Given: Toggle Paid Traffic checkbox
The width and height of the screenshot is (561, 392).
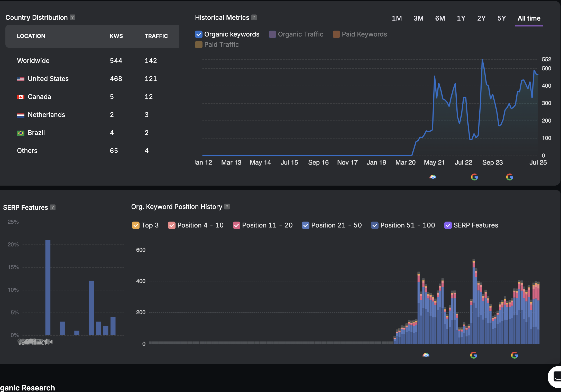Looking at the screenshot, I should (x=199, y=44).
